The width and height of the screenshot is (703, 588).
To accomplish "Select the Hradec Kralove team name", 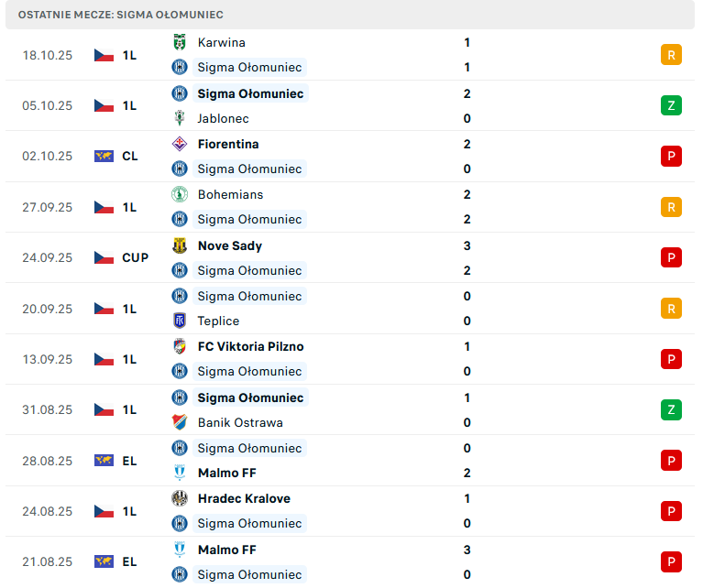I will [244, 498].
